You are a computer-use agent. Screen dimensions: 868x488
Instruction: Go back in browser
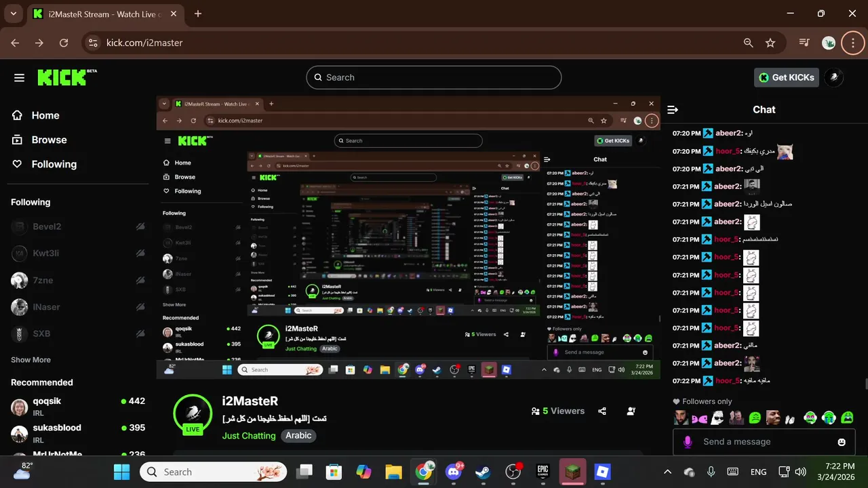tap(15, 43)
